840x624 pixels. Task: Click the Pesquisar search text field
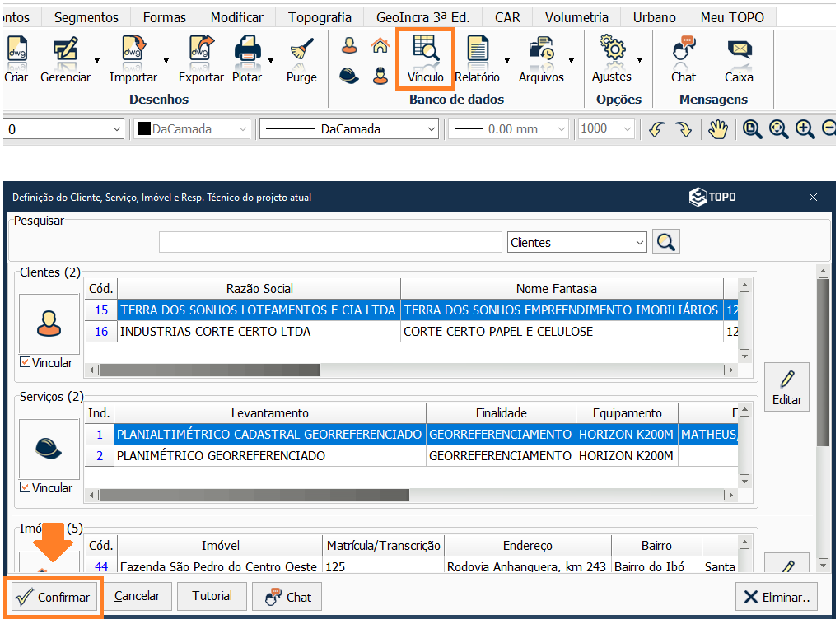330,242
